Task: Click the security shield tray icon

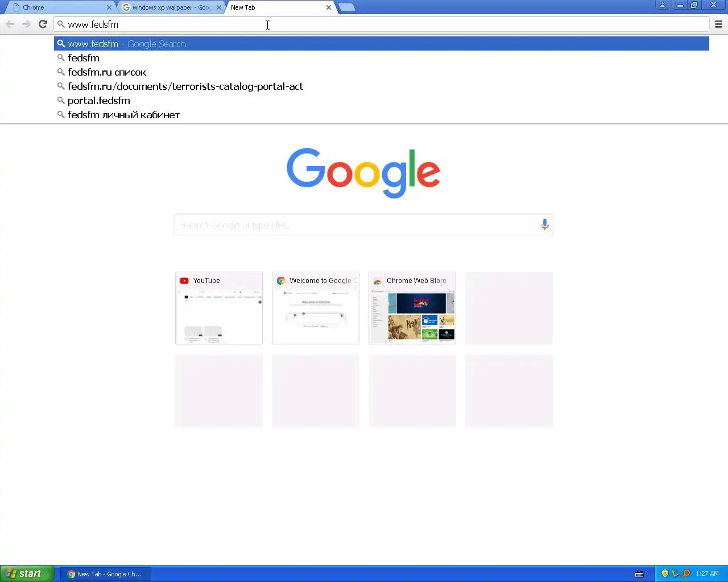Action: point(665,573)
